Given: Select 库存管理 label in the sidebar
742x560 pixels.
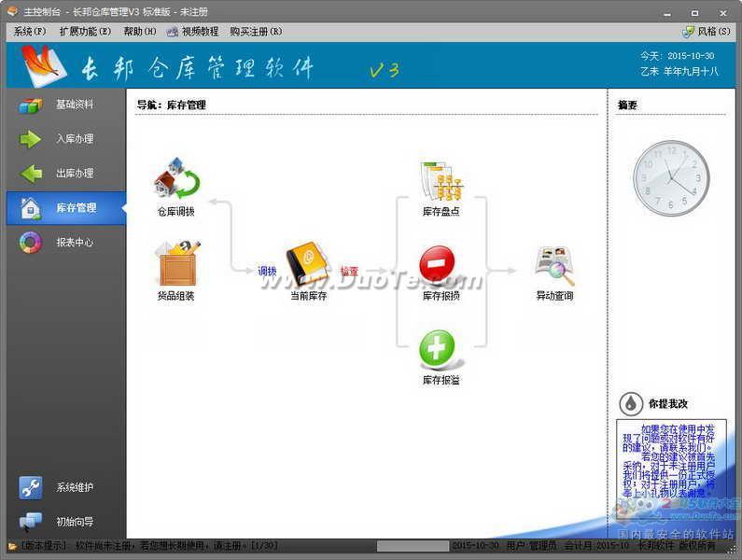Looking at the screenshot, I should click(x=77, y=208).
